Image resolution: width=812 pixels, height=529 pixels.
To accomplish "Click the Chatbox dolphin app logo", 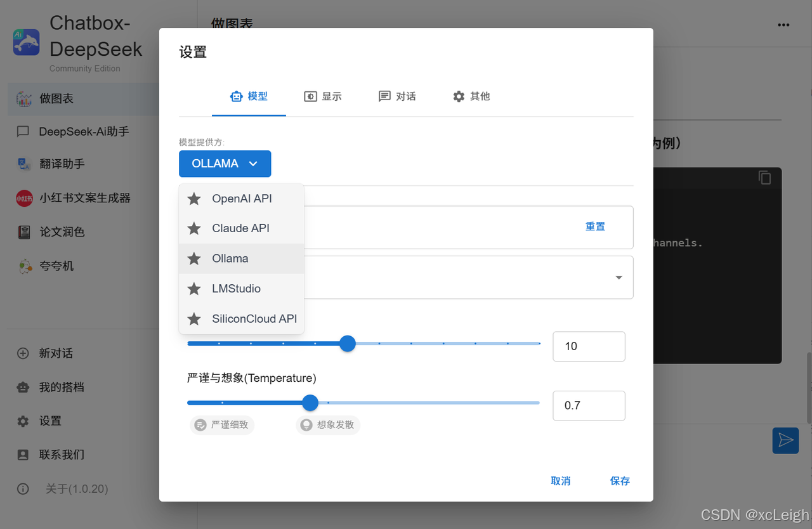I will click(x=27, y=42).
